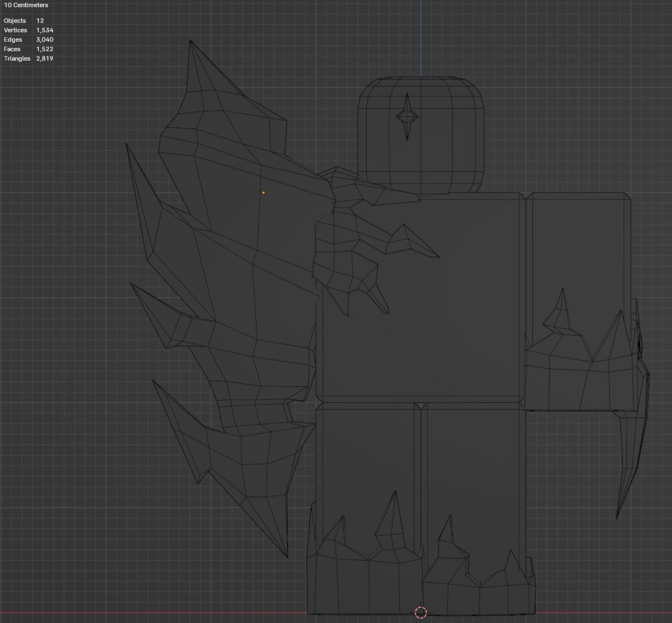
Task: Click the face count "1,522"
Action: coord(45,49)
